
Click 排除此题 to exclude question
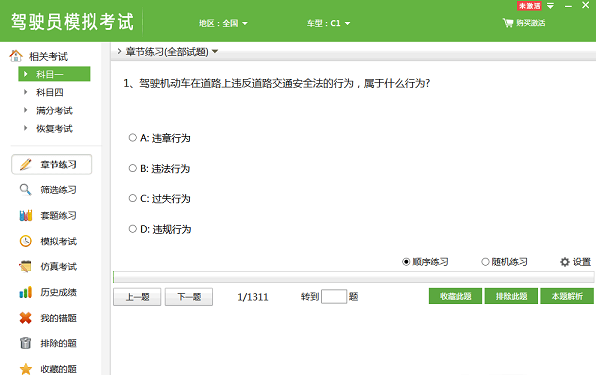[511, 296]
